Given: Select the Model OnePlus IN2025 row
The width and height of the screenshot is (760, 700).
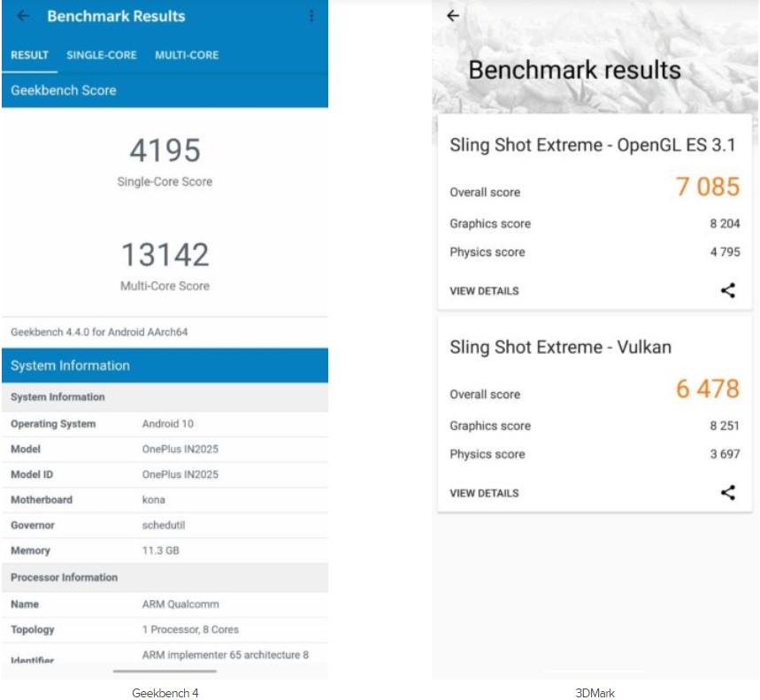Looking at the screenshot, I should tap(165, 449).
